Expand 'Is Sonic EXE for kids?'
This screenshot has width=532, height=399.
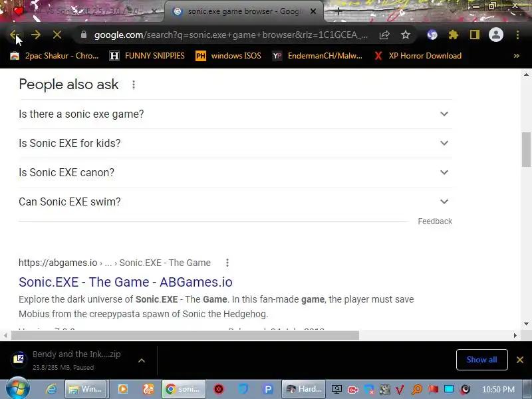pos(235,143)
